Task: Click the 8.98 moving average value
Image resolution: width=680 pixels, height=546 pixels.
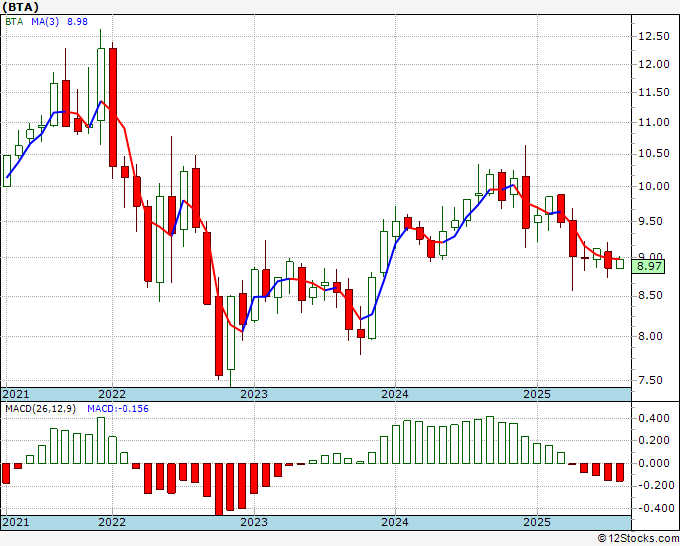Action: (x=77, y=21)
